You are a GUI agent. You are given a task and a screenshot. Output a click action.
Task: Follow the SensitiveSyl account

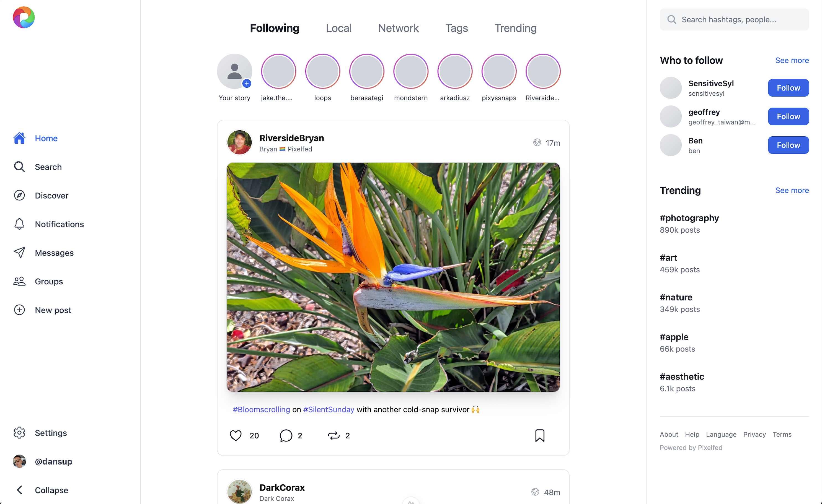tap(788, 88)
